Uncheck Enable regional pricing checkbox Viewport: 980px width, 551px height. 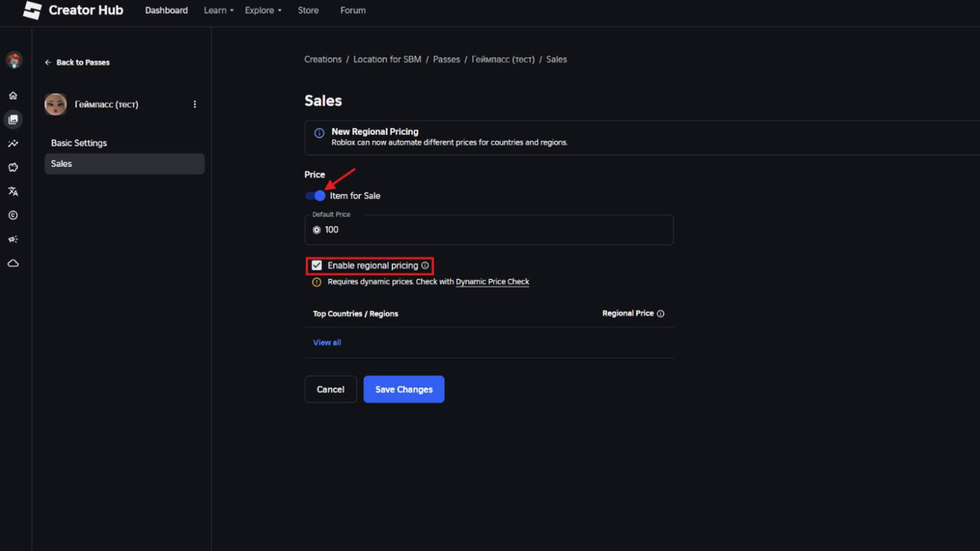(317, 265)
